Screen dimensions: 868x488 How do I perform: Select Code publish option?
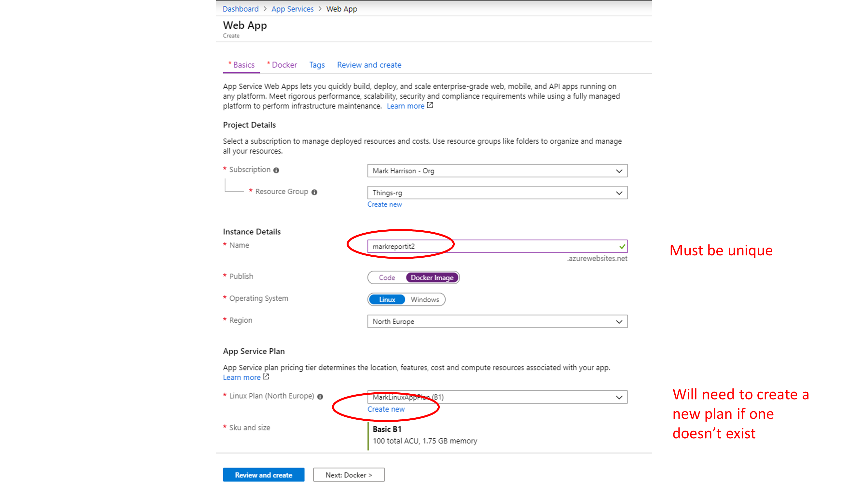pos(387,278)
